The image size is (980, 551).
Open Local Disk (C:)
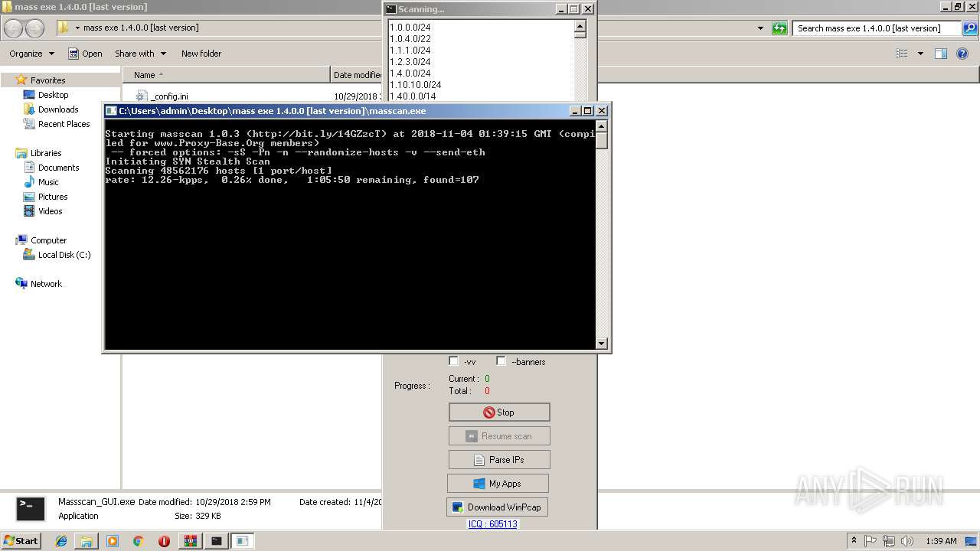pos(64,255)
